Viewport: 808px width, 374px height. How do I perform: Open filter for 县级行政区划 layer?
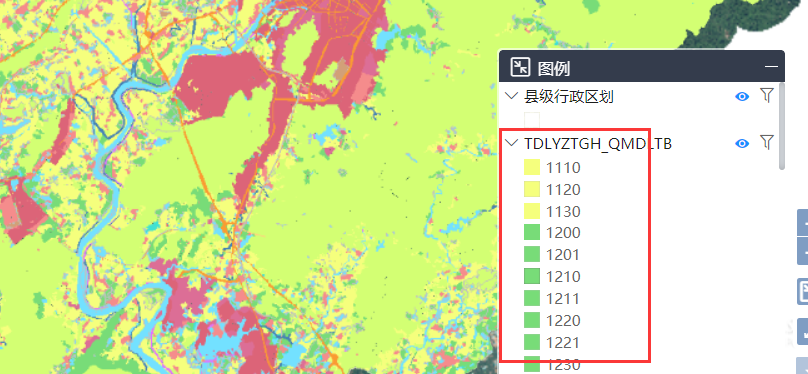(x=767, y=95)
